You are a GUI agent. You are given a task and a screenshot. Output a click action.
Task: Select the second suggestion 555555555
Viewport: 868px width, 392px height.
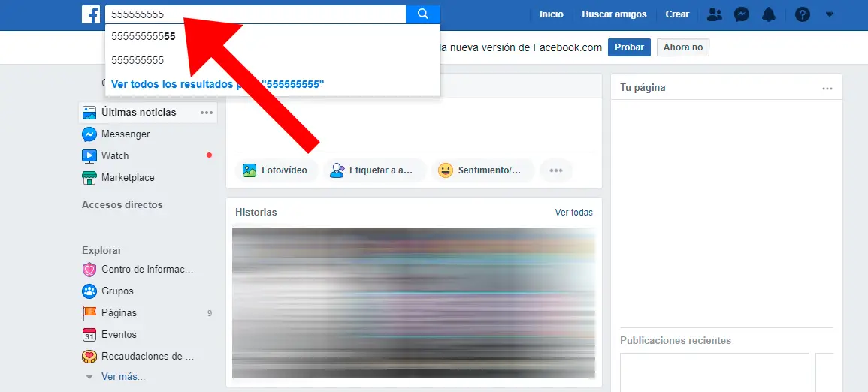pos(273,60)
